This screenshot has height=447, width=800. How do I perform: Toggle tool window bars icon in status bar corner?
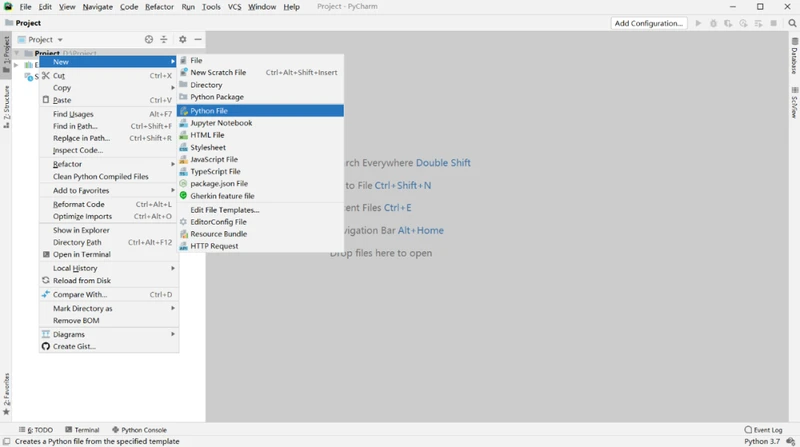(7, 441)
